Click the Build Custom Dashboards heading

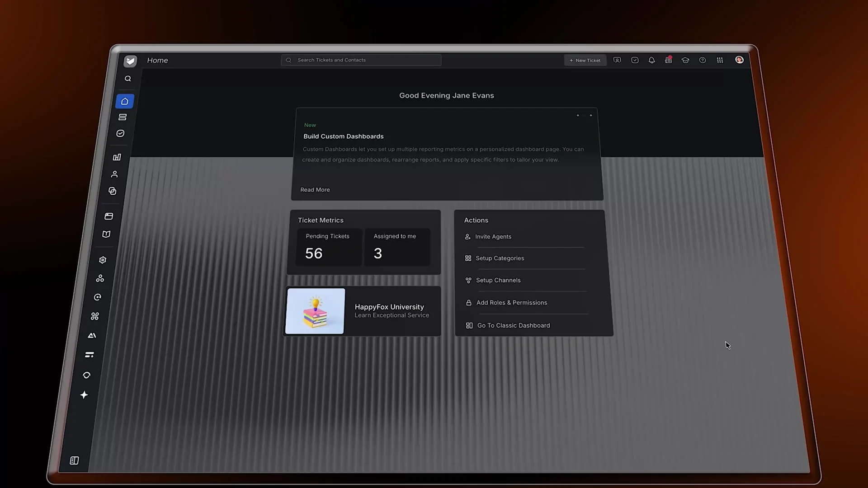click(344, 136)
